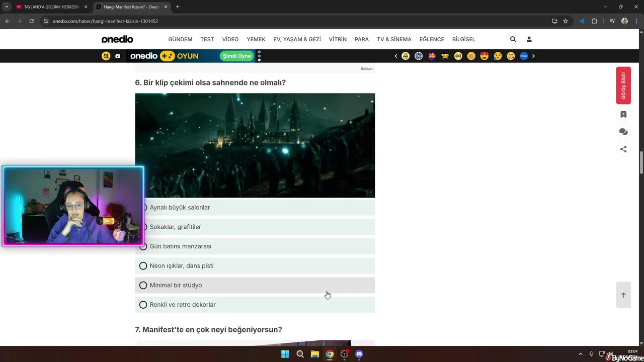Image resolution: width=644 pixels, height=362 pixels.
Task: Open the onedio search icon
Action: (513, 39)
